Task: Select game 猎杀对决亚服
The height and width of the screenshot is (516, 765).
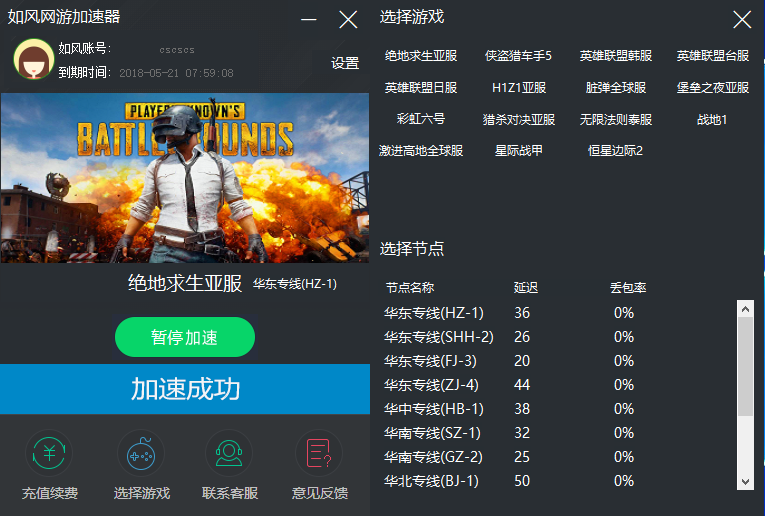Action: pos(519,119)
